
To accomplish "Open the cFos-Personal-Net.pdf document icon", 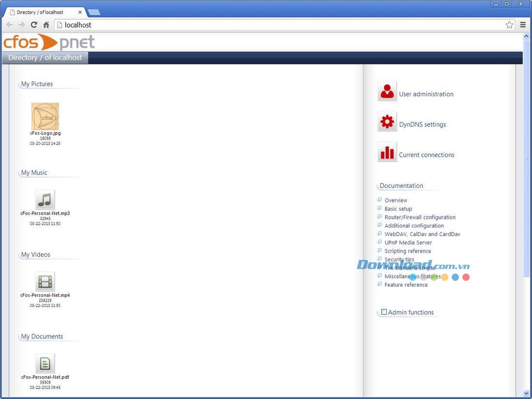I will [x=45, y=363].
